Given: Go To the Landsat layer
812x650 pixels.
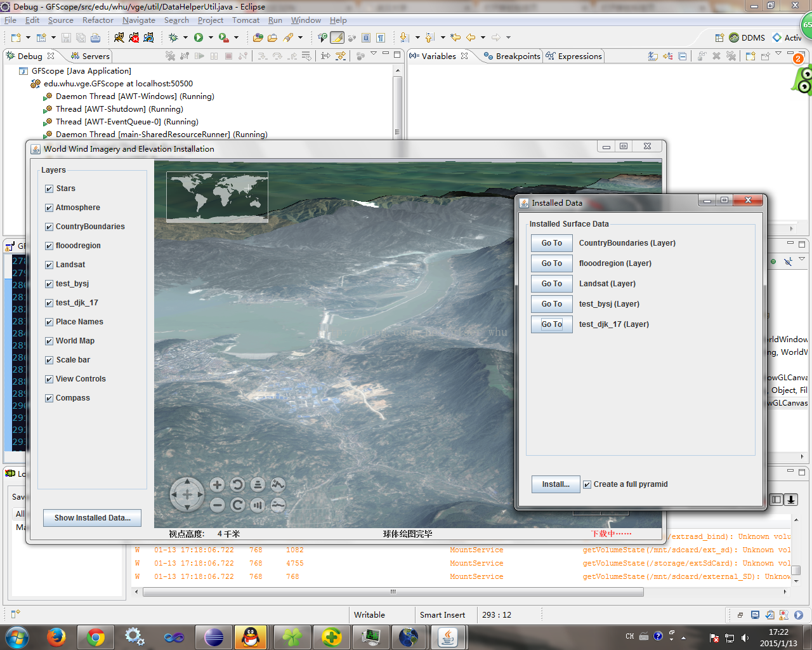Looking at the screenshot, I should [x=552, y=284].
